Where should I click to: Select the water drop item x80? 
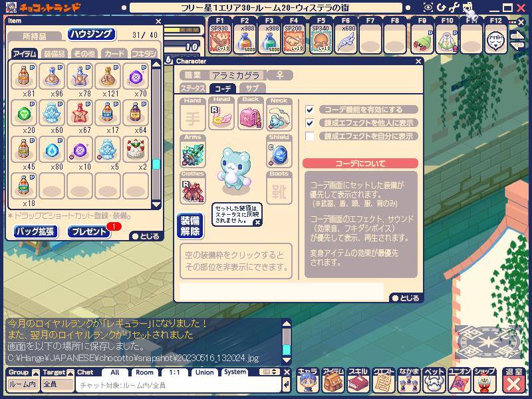[x=52, y=149]
